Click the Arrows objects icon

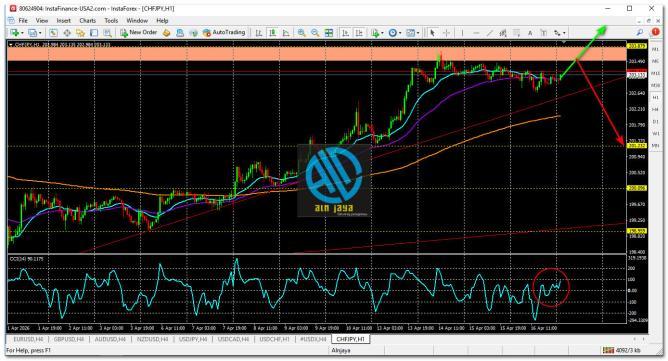tap(557, 33)
